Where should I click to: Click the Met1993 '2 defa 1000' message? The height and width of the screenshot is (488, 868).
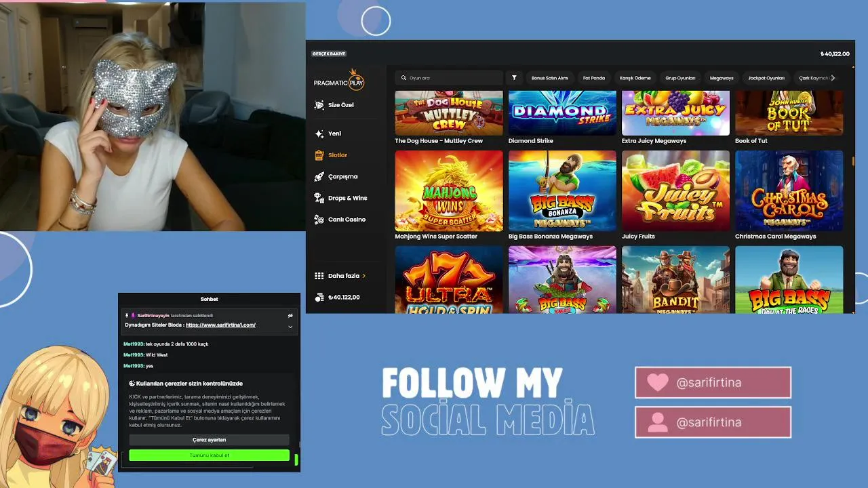165,344
